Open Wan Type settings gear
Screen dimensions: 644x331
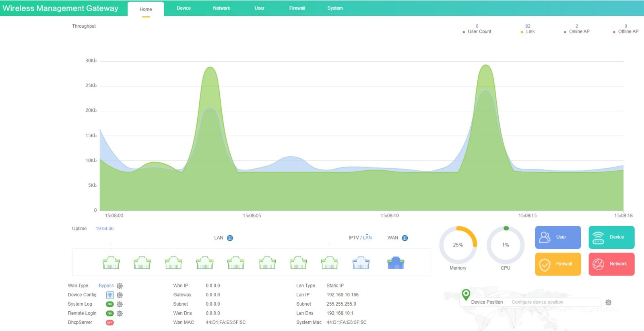click(120, 286)
